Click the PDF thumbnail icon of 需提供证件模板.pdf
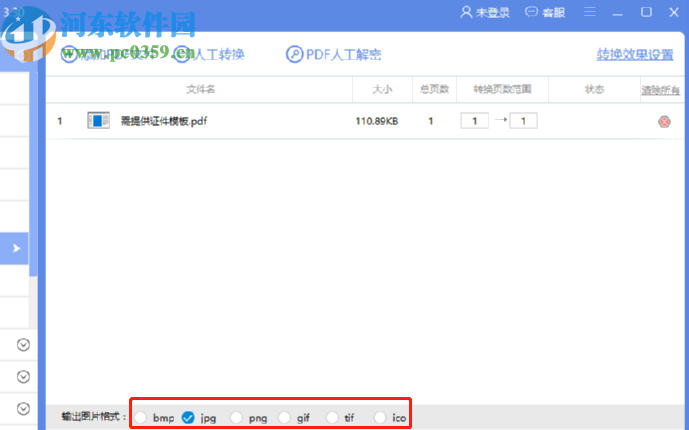The width and height of the screenshot is (689, 430). point(98,120)
